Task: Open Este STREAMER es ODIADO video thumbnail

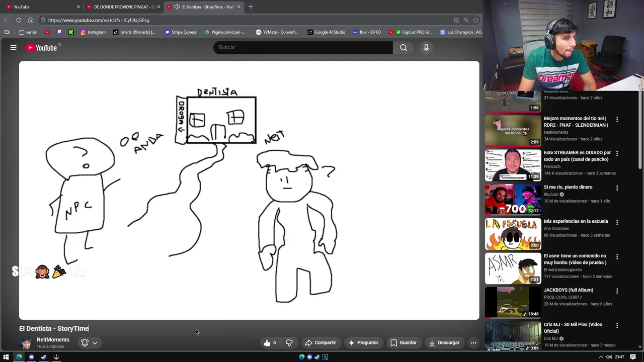Action: [x=513, y=165]
